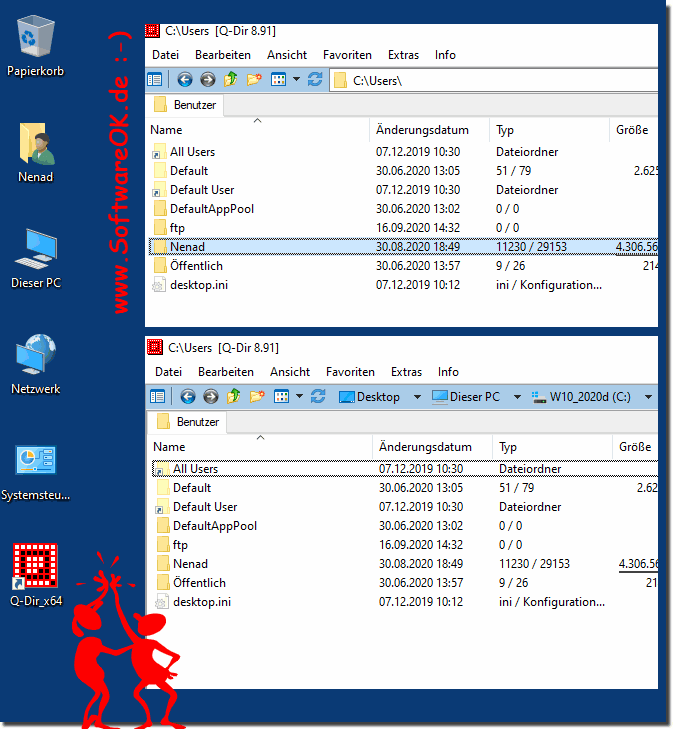Sort by Typ column in upper window
The image size is (673, 729).
coord(549,130)
